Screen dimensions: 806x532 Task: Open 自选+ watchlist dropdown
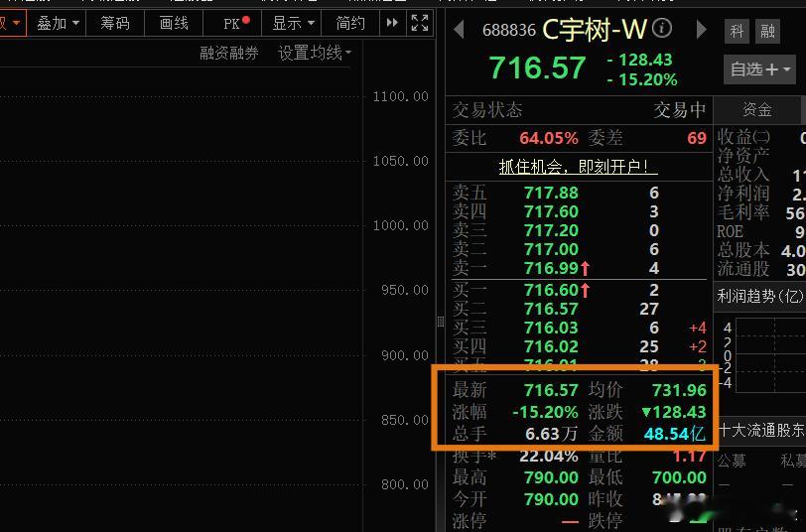(x=759, y=68)
